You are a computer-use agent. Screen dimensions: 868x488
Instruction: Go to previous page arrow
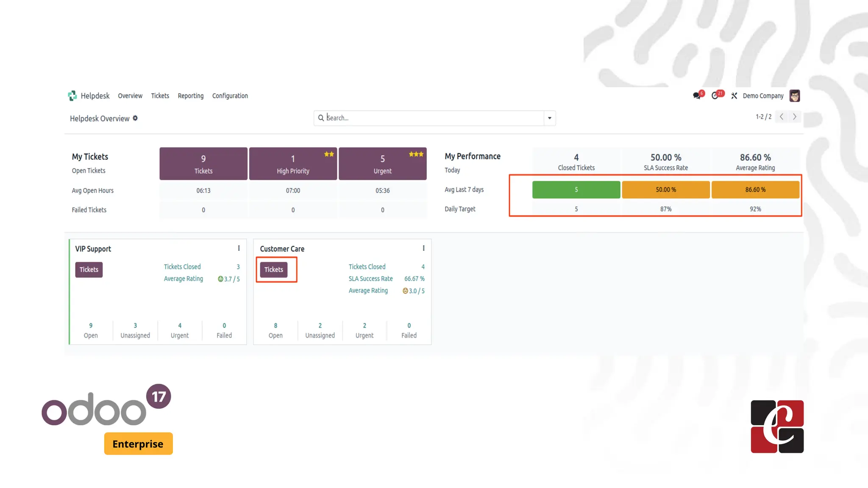point(782,116)
